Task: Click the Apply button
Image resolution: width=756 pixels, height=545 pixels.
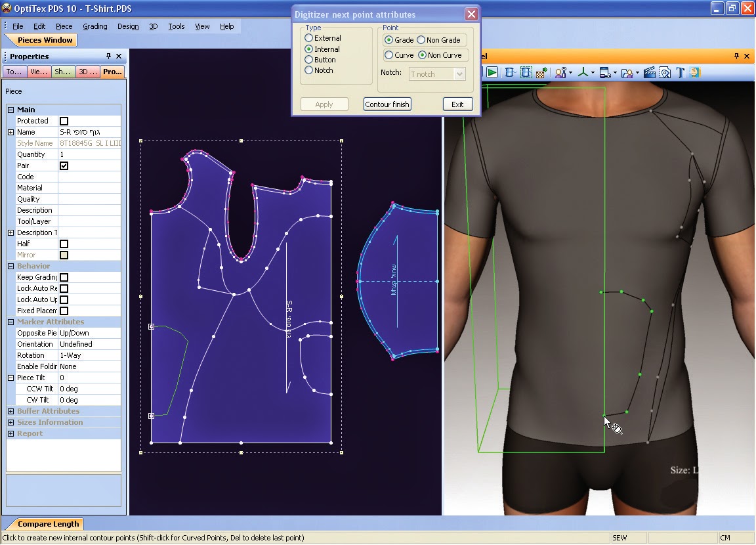Action: click(324, 104)
